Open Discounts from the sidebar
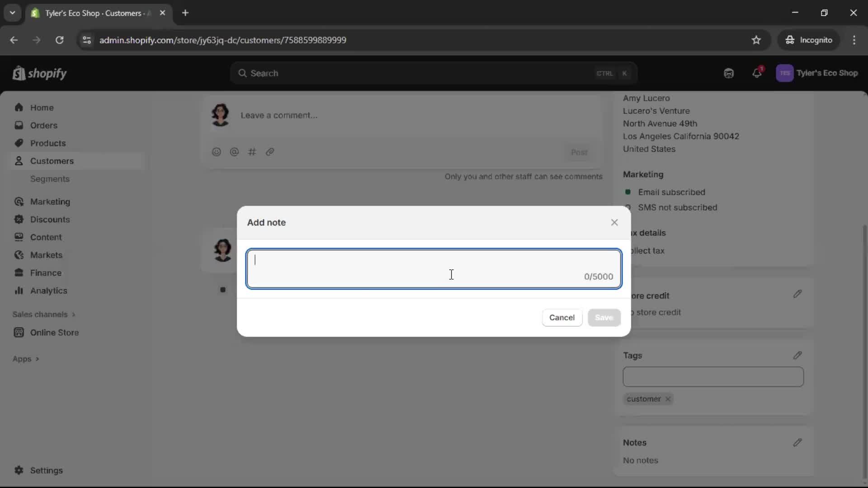868x488 pixels. tap(50, 219)
